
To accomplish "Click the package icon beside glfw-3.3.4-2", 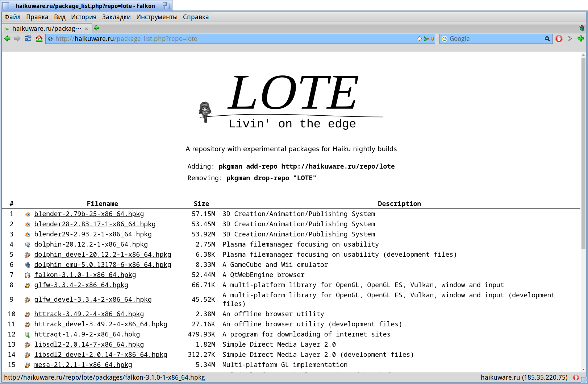I will pyautogui.click(x=28, y=285).
